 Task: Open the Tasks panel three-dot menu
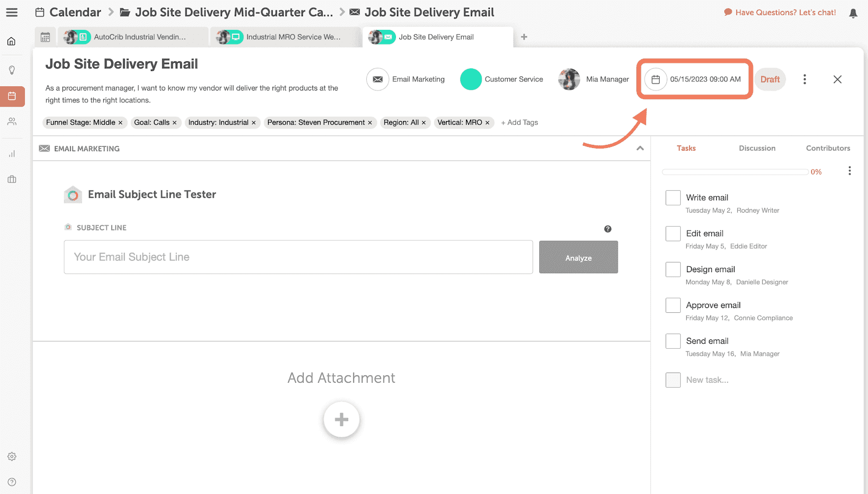tap(850, 170)
